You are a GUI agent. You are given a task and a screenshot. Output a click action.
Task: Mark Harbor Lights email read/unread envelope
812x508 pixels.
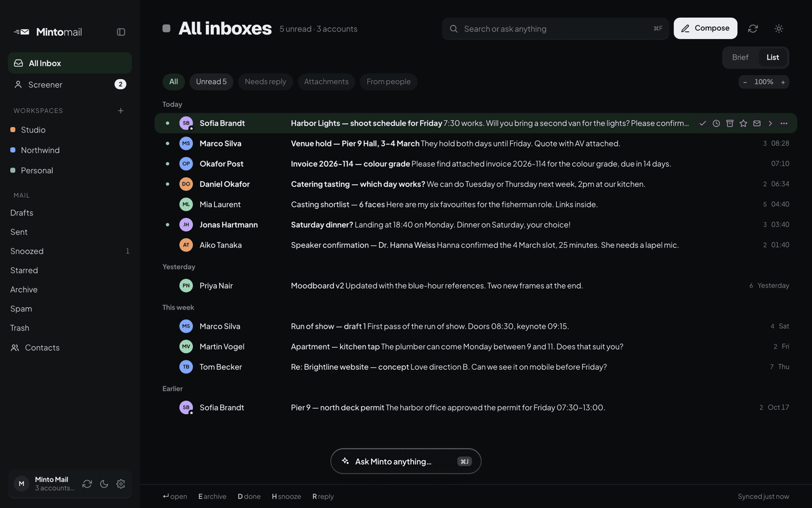(x=757, y=123)
